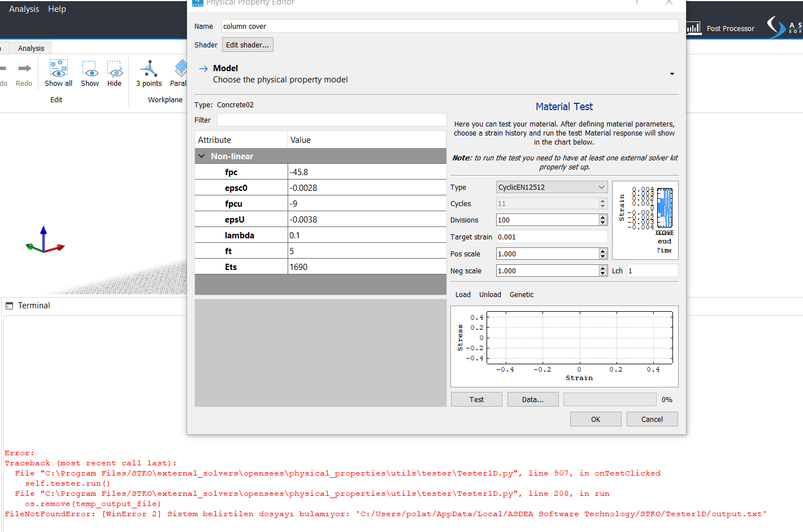Click the fpcu value cell -9
803x532 pixels.
coord(367,204)
